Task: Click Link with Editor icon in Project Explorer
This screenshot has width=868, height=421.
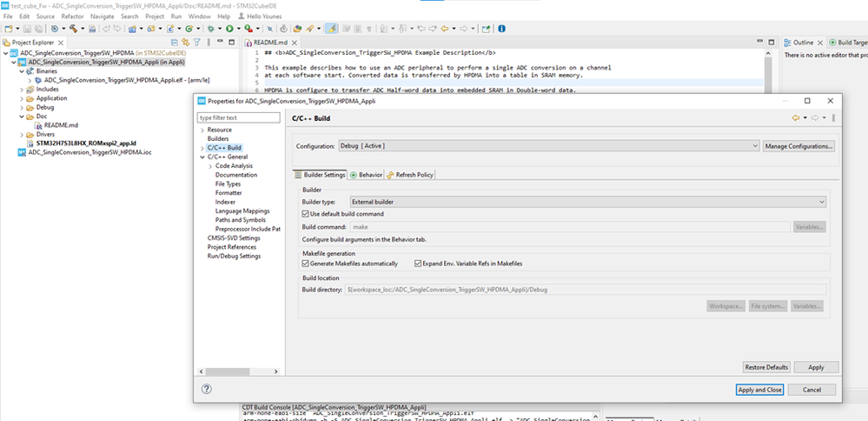Action: (x=183, y=42)
